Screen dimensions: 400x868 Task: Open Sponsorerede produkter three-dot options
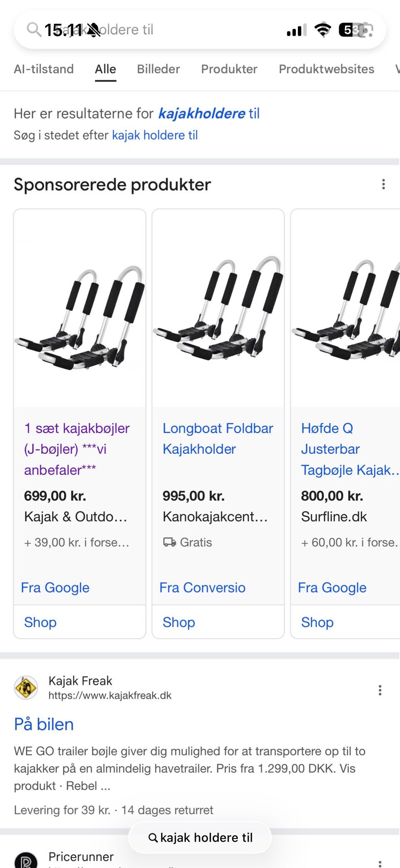[x=383, y=184]
